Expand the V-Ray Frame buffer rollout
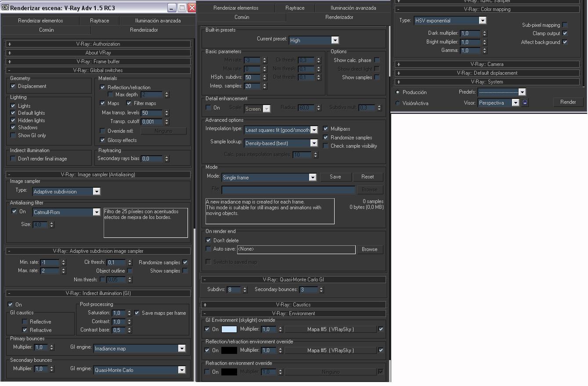588x386 pixels. 98,62
